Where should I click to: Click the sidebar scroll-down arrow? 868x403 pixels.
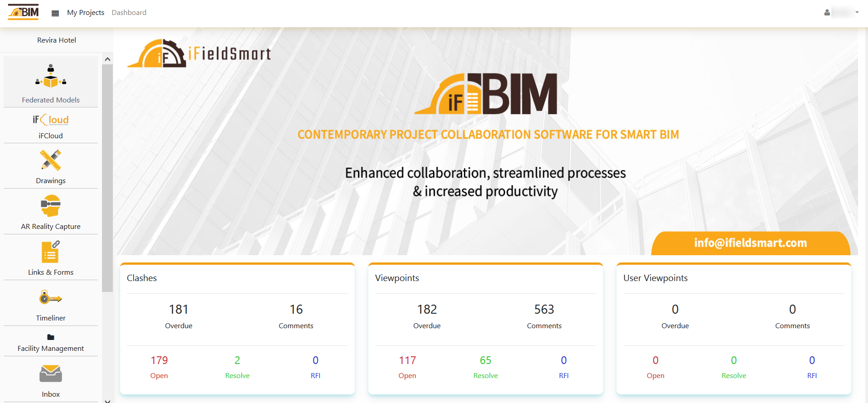(107, 400)
